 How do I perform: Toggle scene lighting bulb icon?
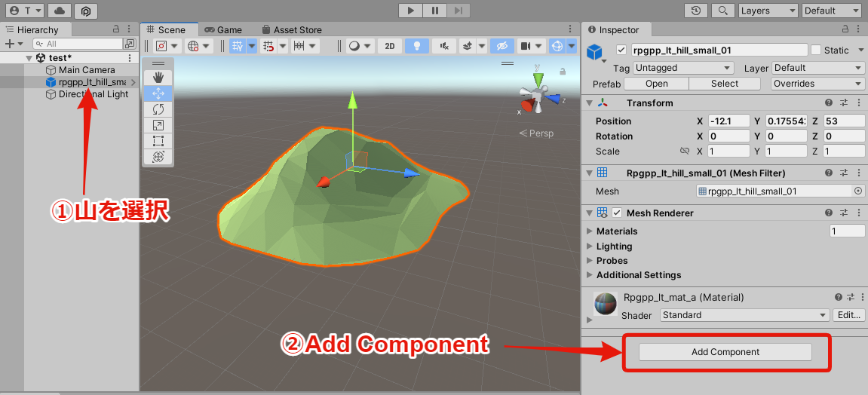[x=417, y=47]
